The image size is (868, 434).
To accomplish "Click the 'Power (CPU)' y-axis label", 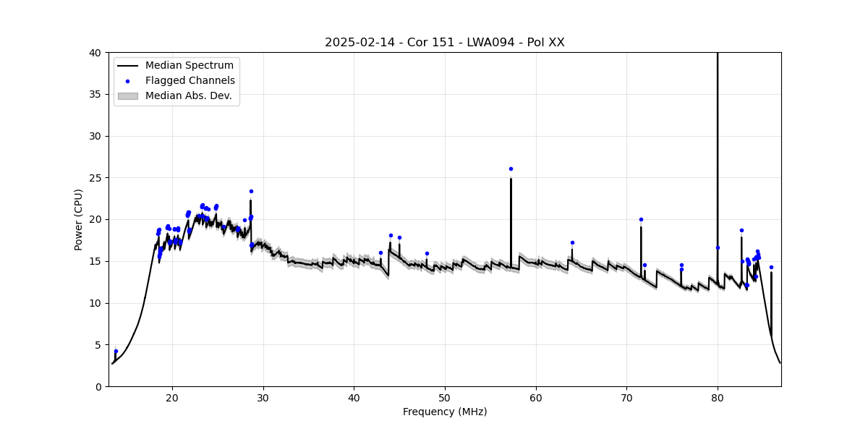I will [x=79, y=219].
